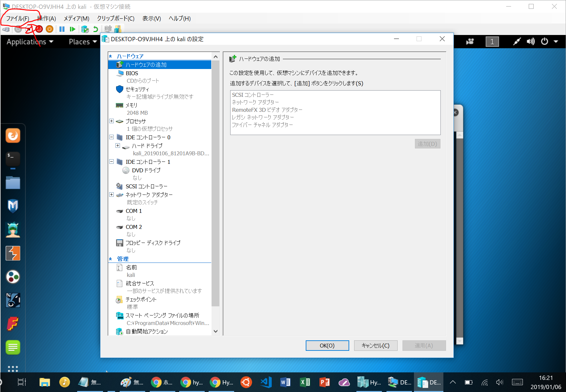Viewport: 566px width, 392px height.
Task: Click the OK(O) button
Action: 327,346
